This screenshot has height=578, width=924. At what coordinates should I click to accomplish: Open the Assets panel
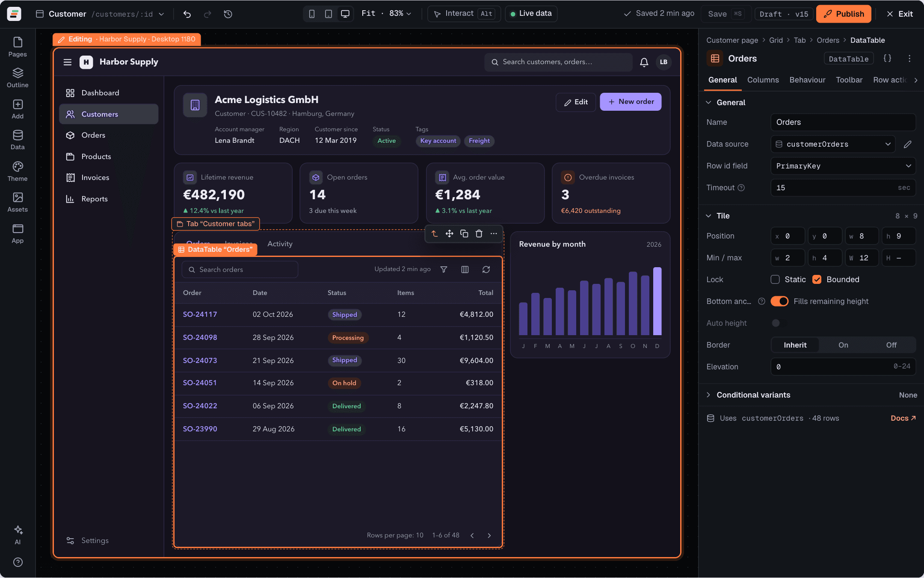click(x=18, y=202)
